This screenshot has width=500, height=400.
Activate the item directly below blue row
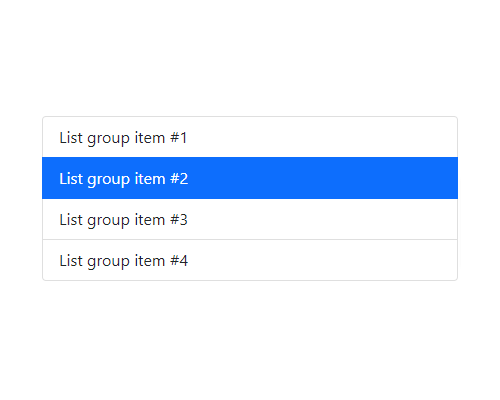tap(250, 219)
